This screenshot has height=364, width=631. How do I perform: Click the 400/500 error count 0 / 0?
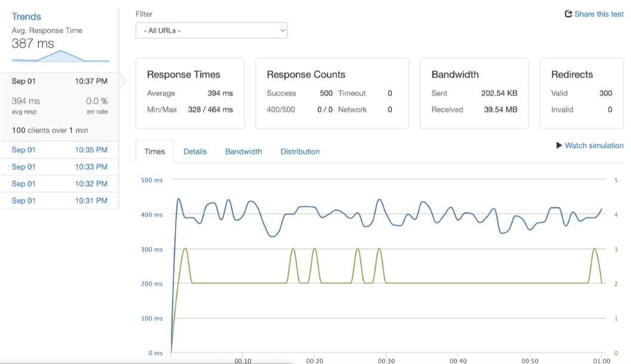coord(324,110)
